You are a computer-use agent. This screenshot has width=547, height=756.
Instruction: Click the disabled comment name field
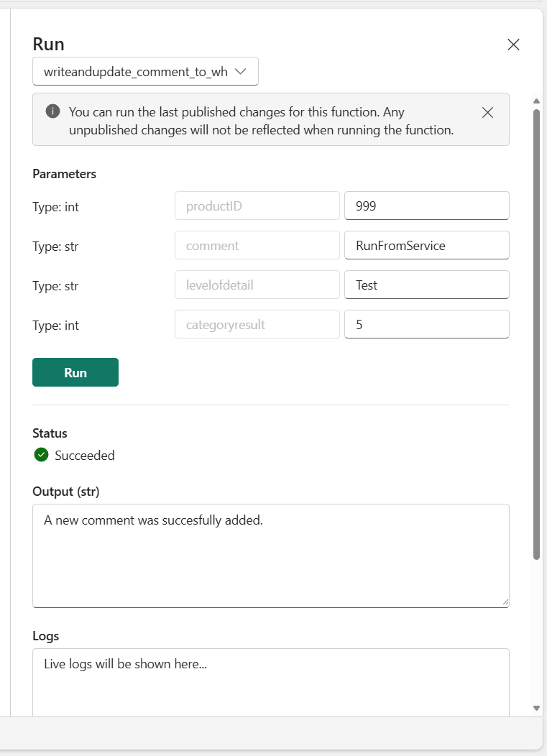coord(257,245)
